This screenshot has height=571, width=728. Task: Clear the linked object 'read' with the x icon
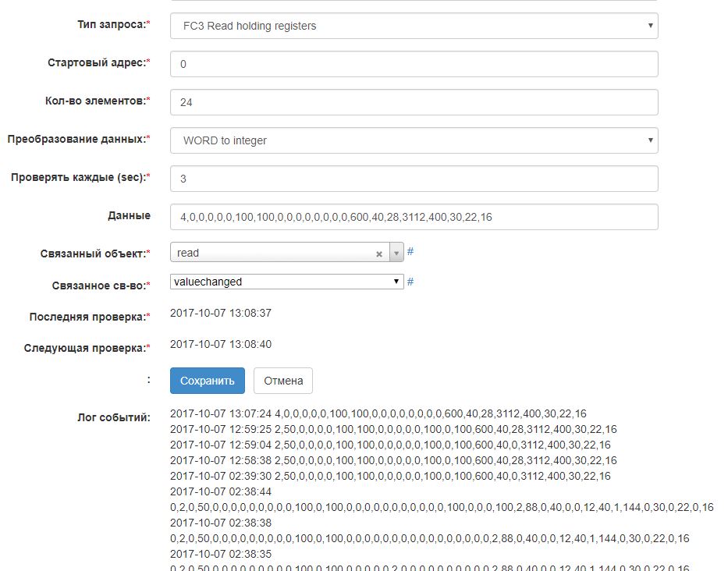pos(379,254)
